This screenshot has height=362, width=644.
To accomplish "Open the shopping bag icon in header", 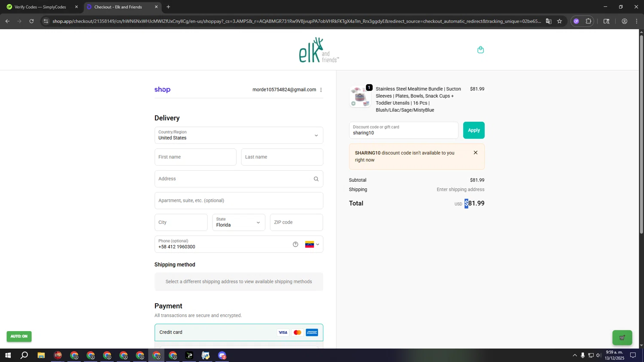I will pos(480,50).
